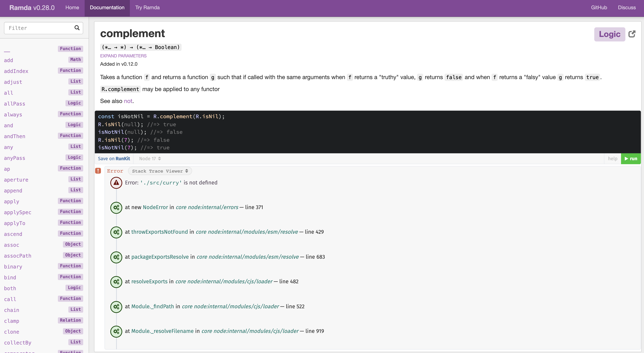
Task: Click inside the Filter input field
Action: pos(37,28)
